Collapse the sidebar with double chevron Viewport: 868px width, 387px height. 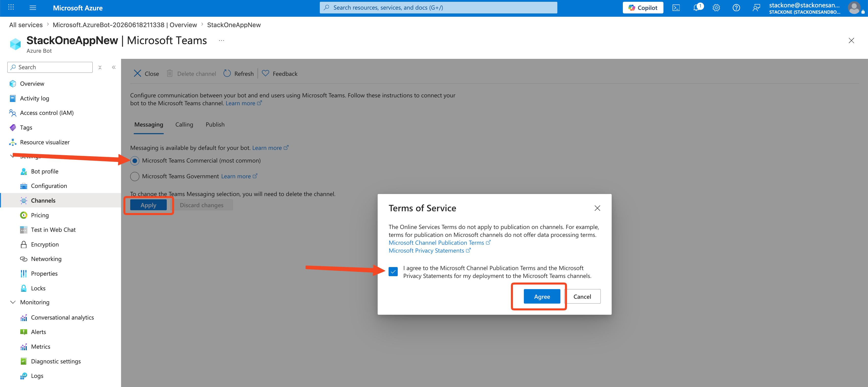(x=114, y=67)
